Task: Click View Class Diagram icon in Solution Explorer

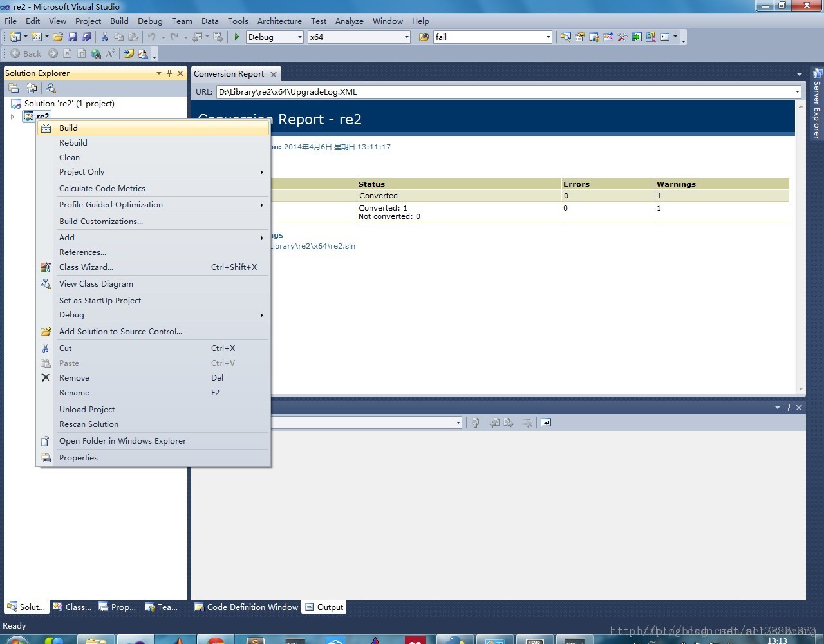Action: pyautogui.click(x=51, y=88)
